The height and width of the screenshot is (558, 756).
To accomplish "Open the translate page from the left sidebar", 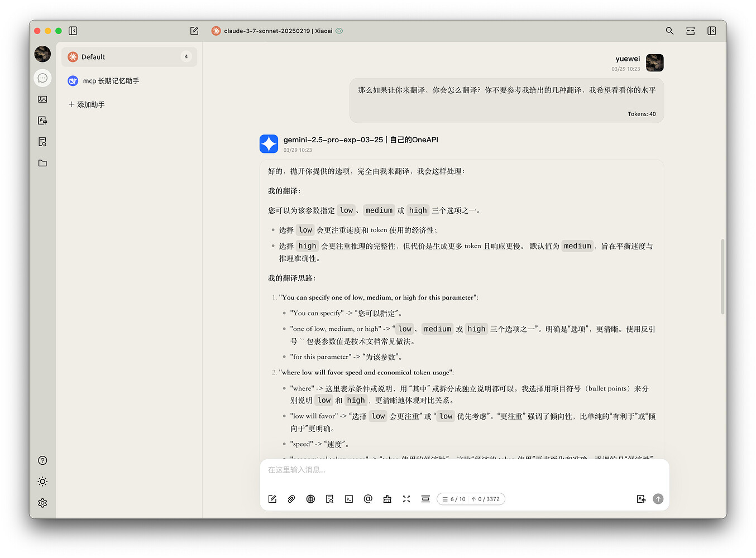I will [x=42, y=121].
